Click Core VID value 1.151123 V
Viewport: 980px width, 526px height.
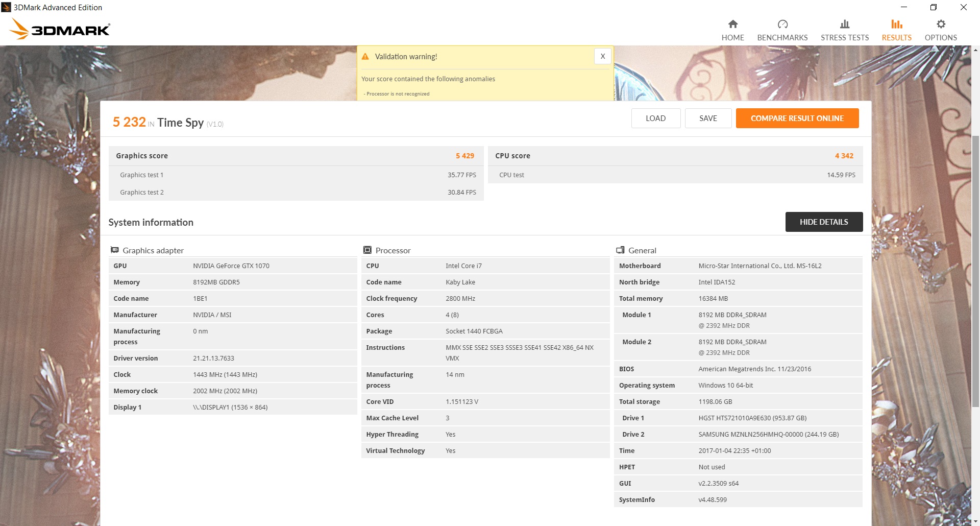462,401
